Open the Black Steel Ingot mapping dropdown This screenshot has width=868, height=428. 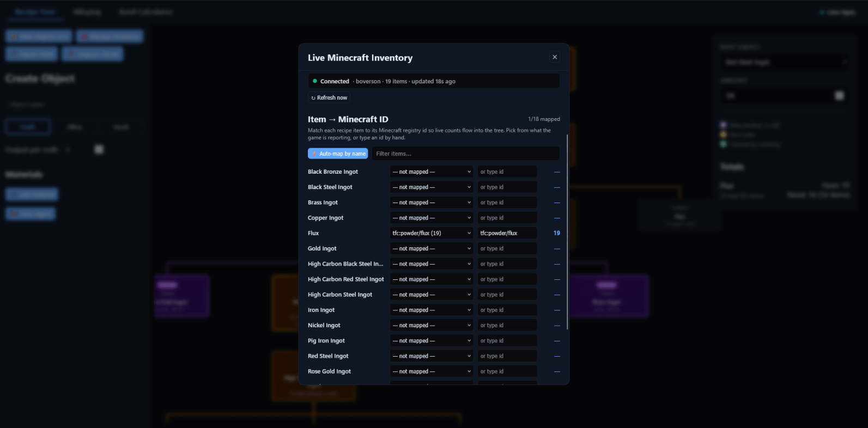coord(432,187)
